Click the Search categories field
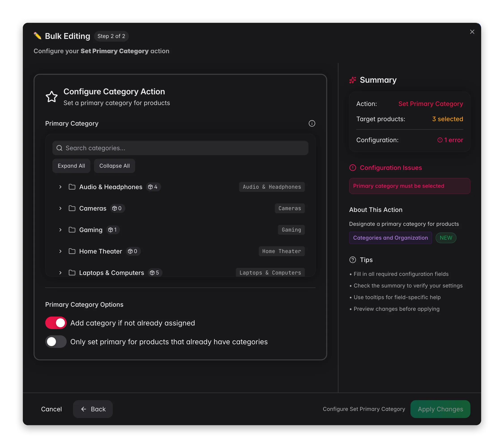 coord(180,148)
